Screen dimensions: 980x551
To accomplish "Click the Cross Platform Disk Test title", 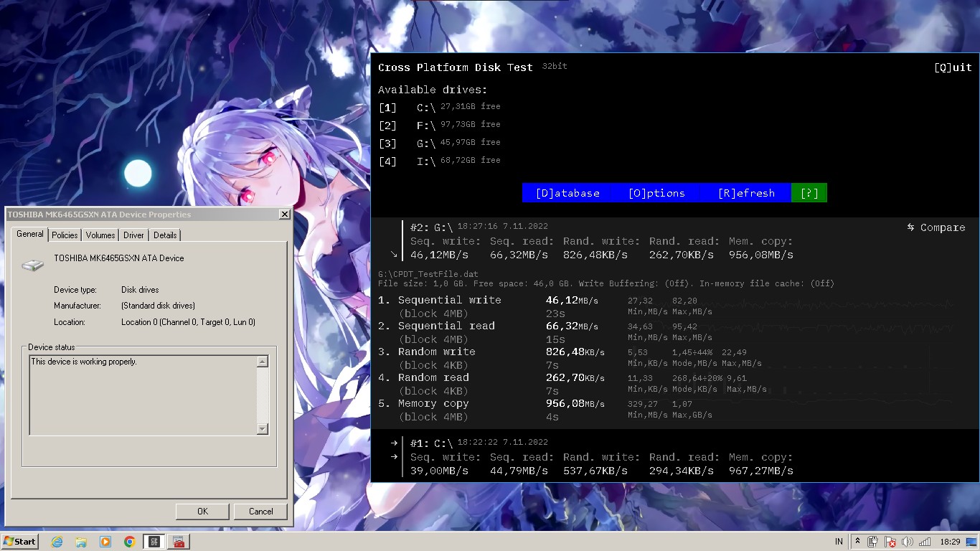I will coord(456,67).
